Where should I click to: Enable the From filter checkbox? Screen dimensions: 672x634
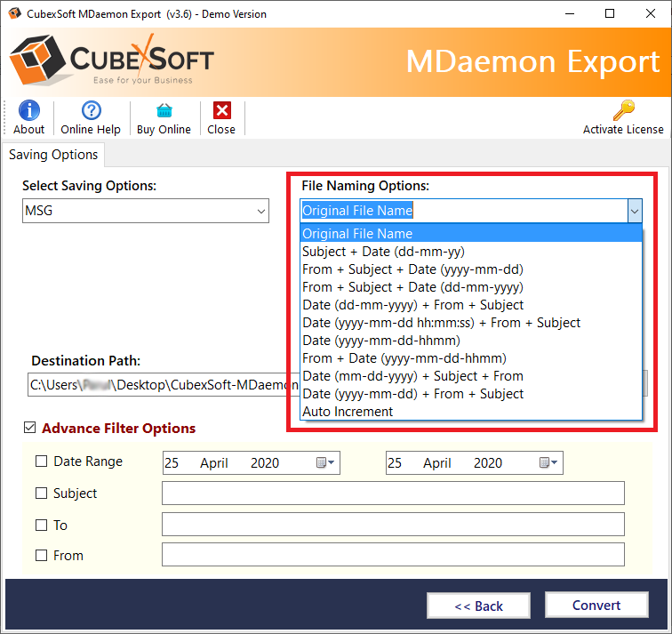pos(41,556)
